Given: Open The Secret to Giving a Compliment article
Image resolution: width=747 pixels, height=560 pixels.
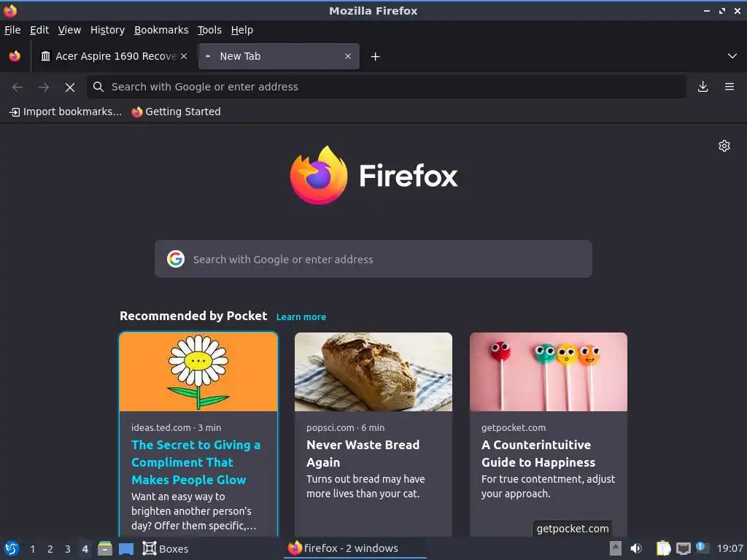Looking at the screenshot, I should [196, 462].
